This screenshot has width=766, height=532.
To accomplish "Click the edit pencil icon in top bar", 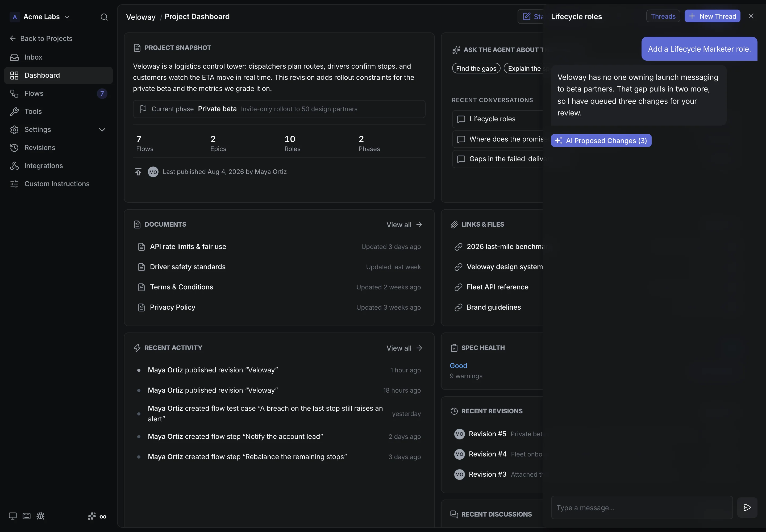I will coord(527,17).
